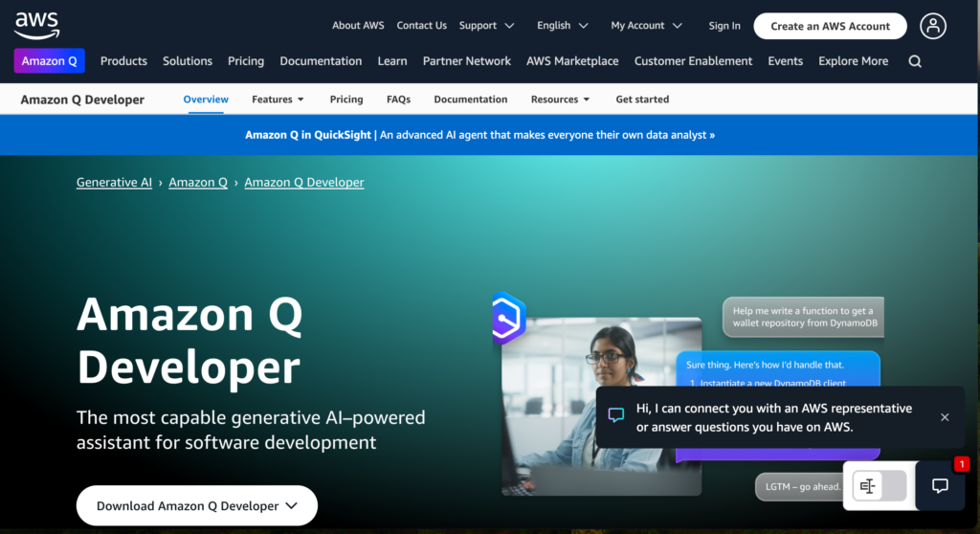The image size is (980, 534).
Task: Open the user profile icon
Action: coord(932,26)
